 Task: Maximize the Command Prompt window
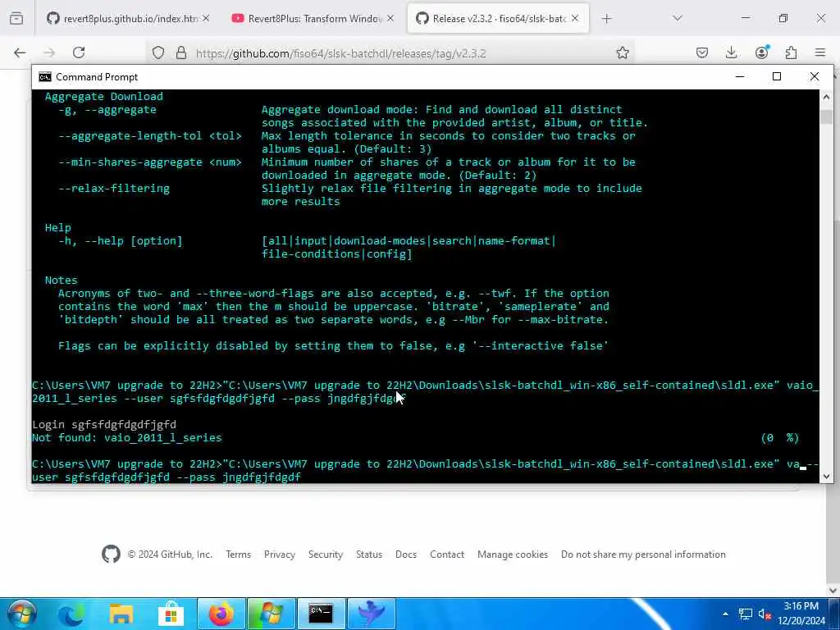pos(777,76)
